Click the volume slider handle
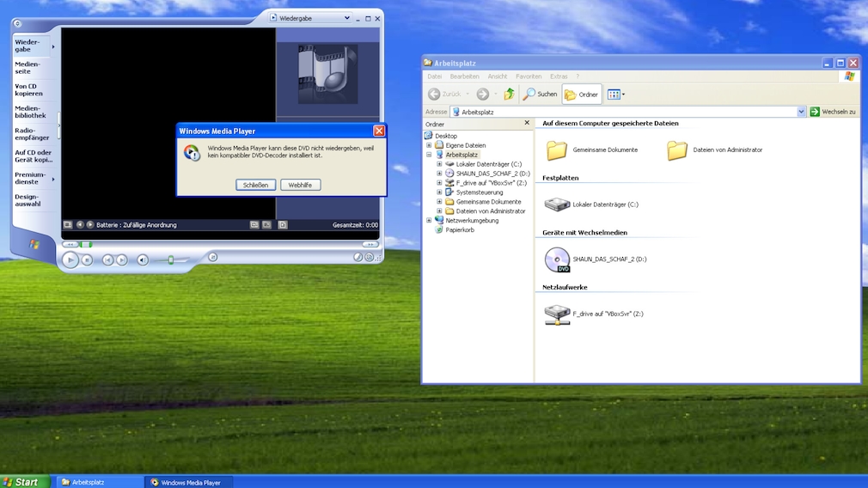 pyautogui.click(x=171, y=259)
